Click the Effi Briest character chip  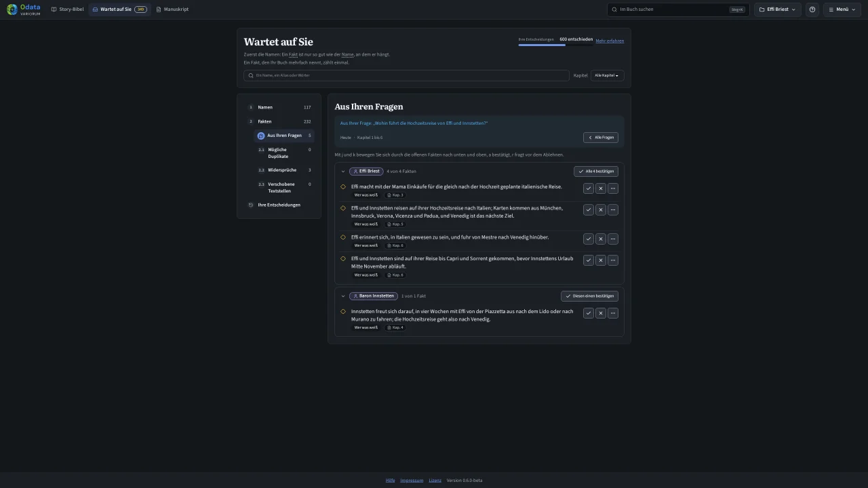coord(366,171)
